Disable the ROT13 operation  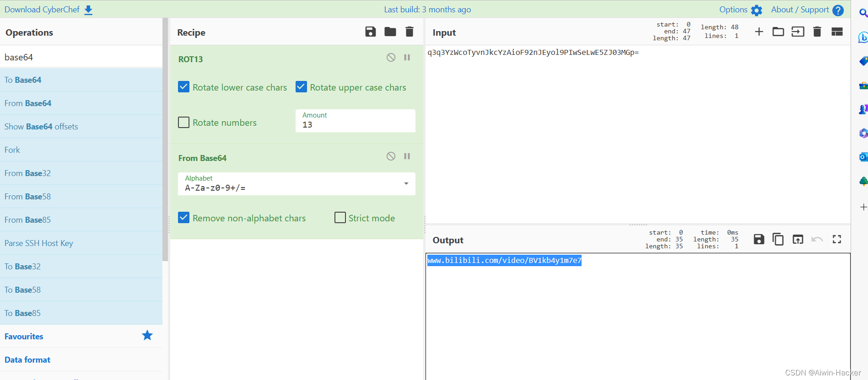pos(391,57)
